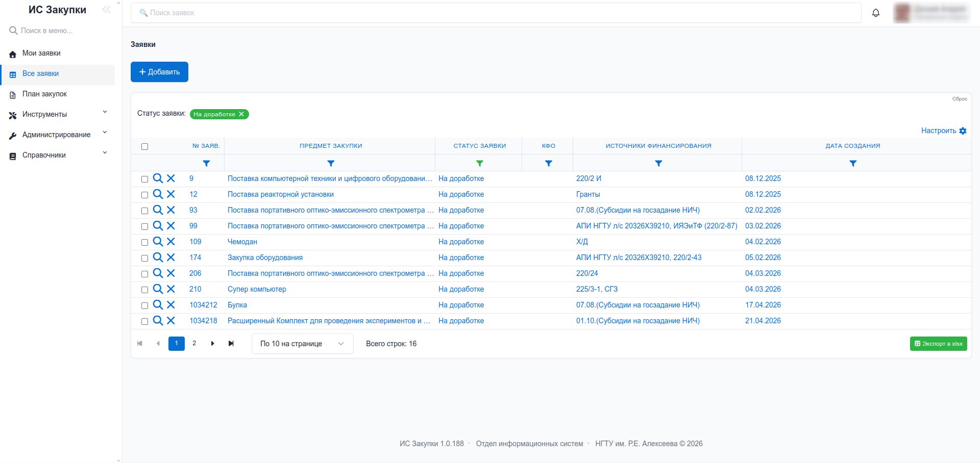The image size is (980, 463).
Task: Open notifications bell icon
Action: (x=876, y=13)
